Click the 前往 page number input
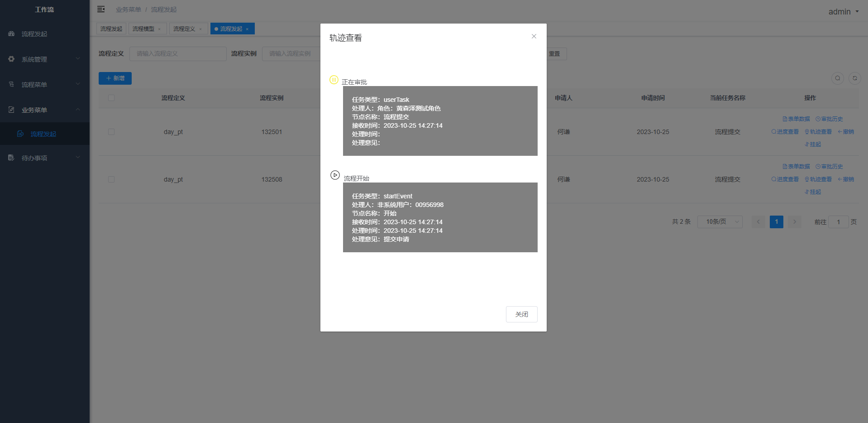 839,222
